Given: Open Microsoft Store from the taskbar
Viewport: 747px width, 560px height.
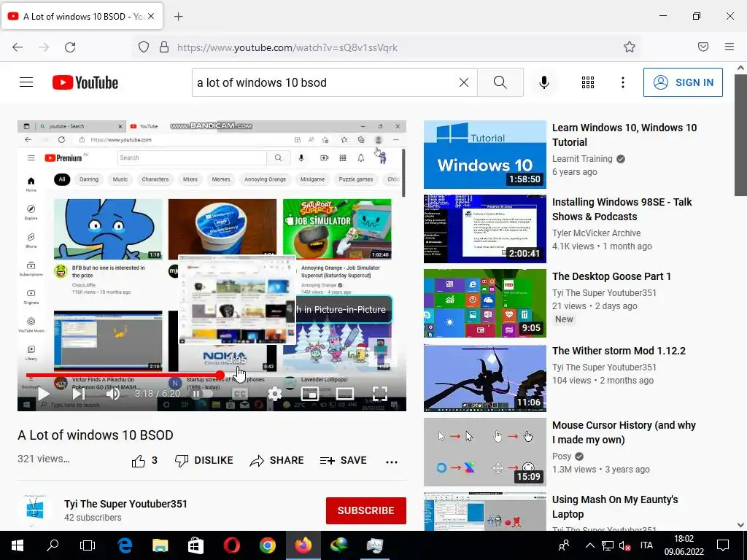Looking at the screenshot, I should [196, 545].
